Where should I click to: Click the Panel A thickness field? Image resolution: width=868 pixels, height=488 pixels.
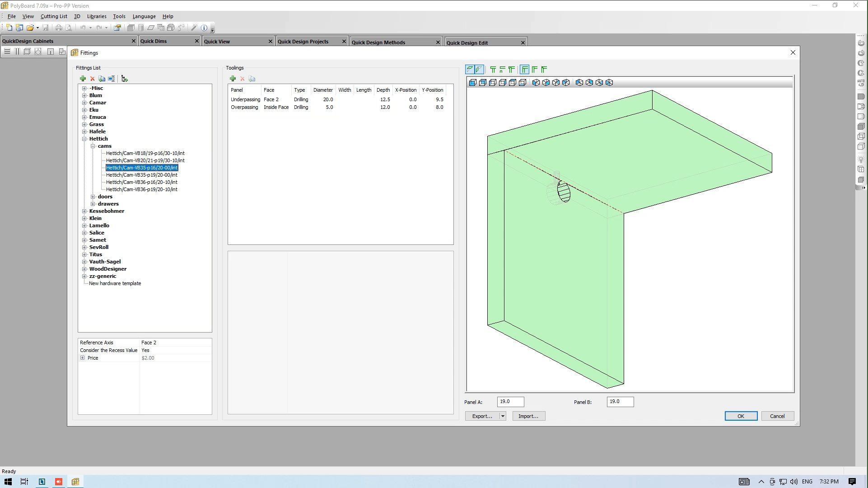510,402
